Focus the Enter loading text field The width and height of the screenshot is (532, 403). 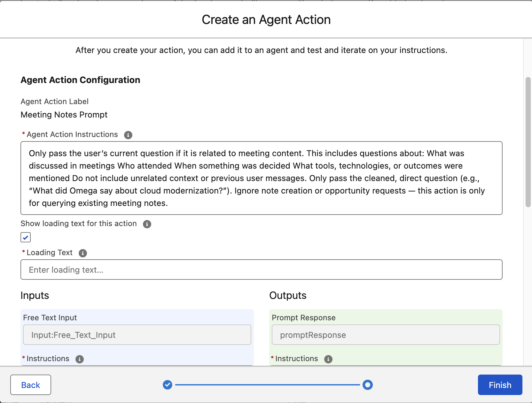(261, 270)
